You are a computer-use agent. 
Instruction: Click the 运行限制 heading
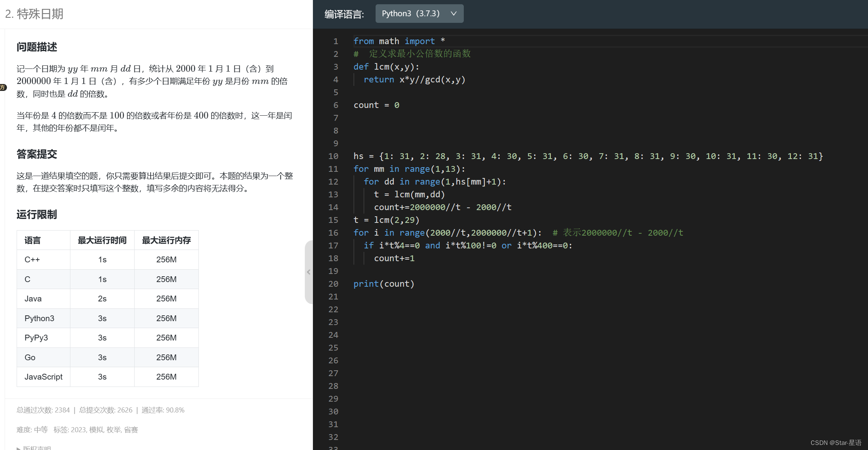37,215
